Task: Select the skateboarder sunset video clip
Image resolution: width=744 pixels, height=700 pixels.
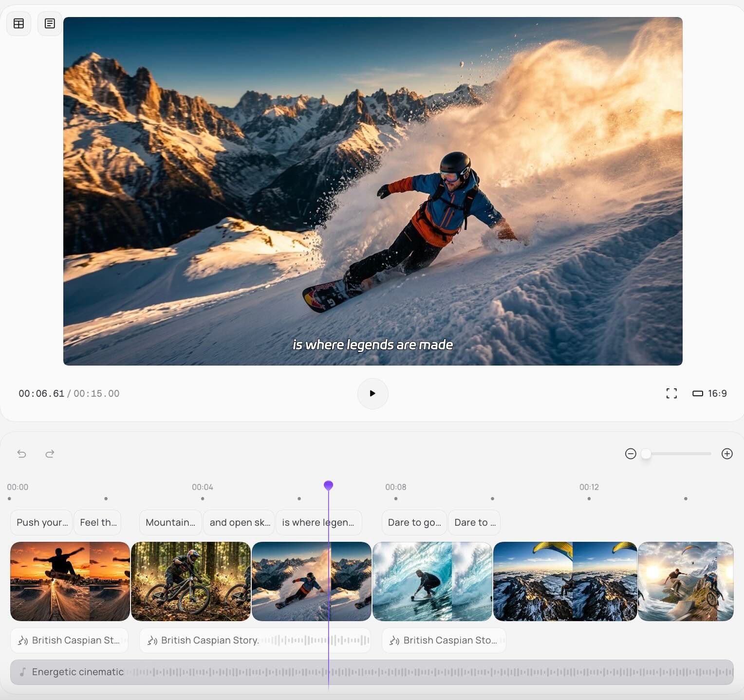Action: [x=70, y=581]
